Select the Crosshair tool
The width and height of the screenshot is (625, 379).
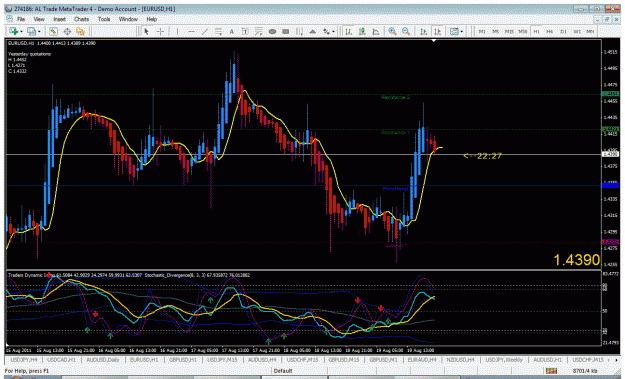(x=160, y=31)
